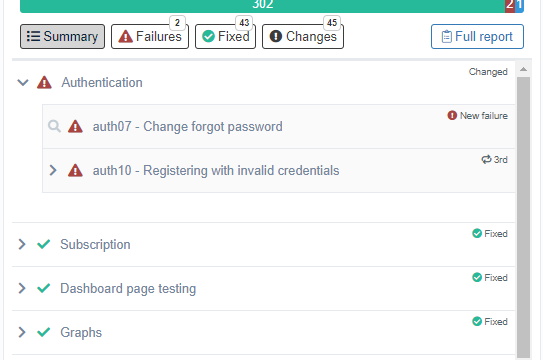This screenshot has height=360, width=543.
Task: Switch to the Failures tab
Action: pos(150,36)
